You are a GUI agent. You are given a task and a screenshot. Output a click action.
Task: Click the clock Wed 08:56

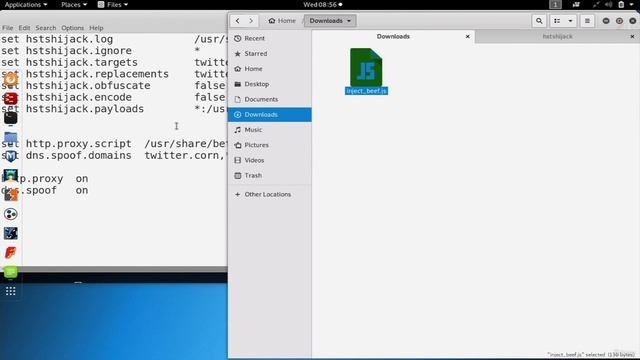(x=322, y=4)
